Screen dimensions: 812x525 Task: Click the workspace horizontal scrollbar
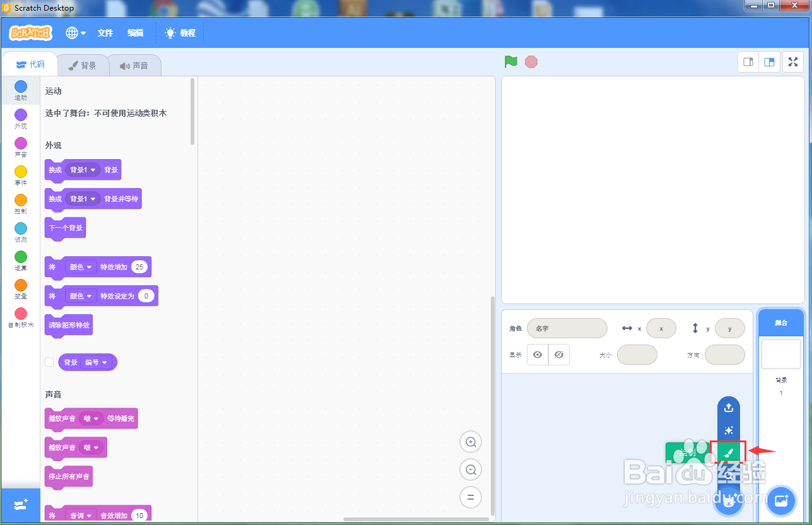tap(416, 519)
